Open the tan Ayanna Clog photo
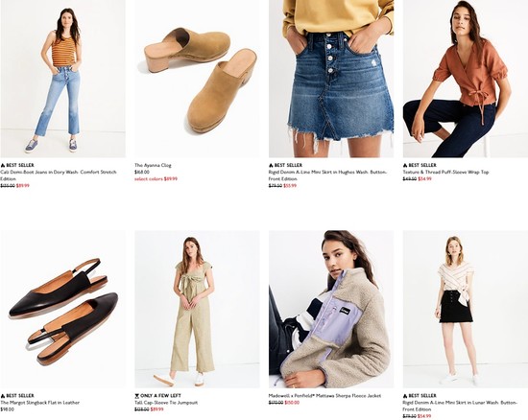This screenshot has height=420, width=528. point(197,79)
